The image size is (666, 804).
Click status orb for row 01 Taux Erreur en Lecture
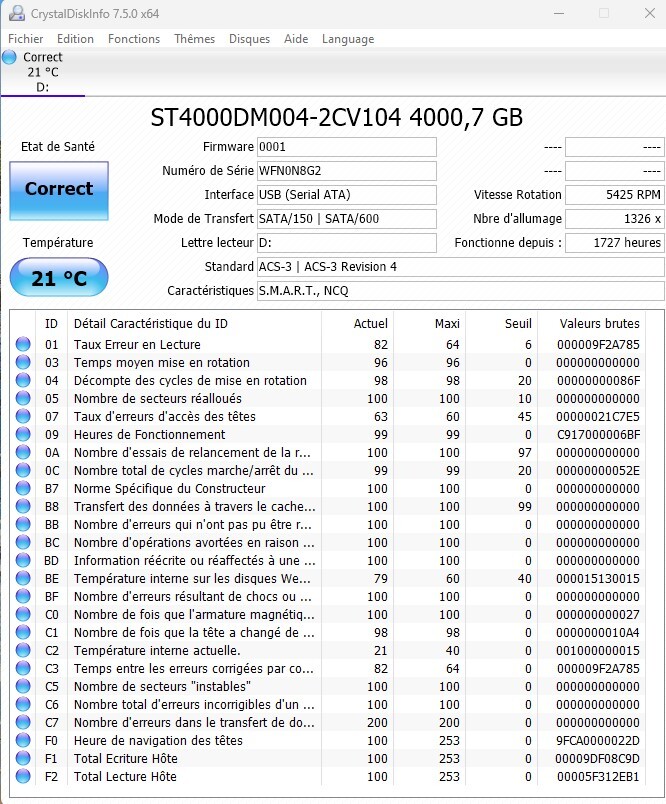[23, 344]
